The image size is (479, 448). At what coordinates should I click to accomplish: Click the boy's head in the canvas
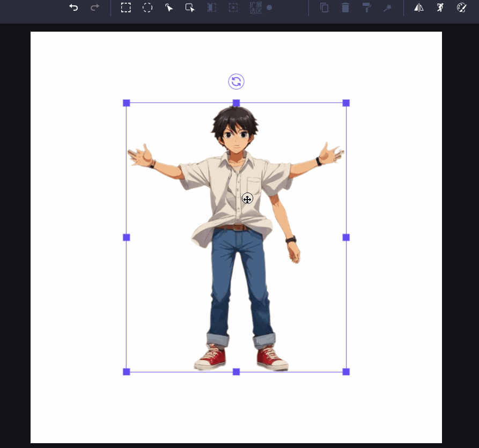click(x=234, y=130)
